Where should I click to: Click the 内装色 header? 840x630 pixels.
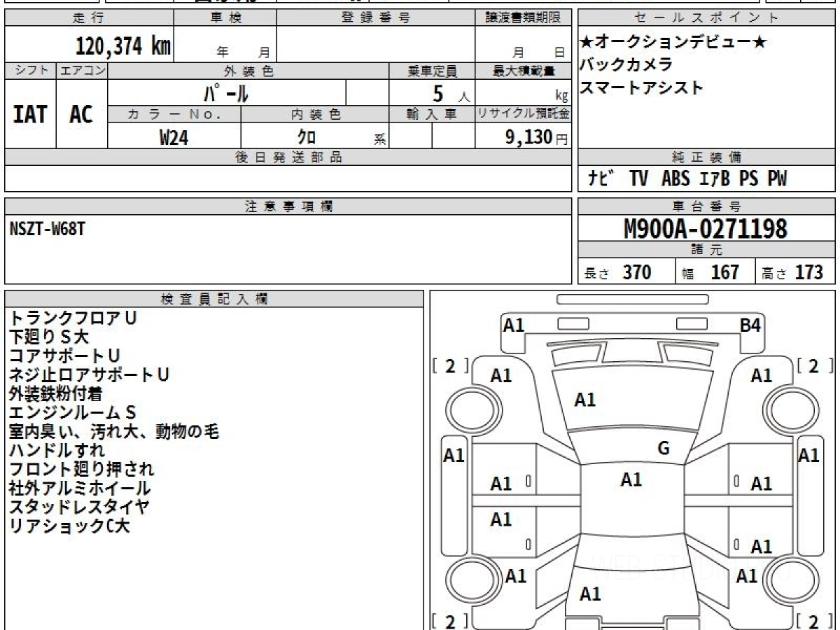coord(315,114)
